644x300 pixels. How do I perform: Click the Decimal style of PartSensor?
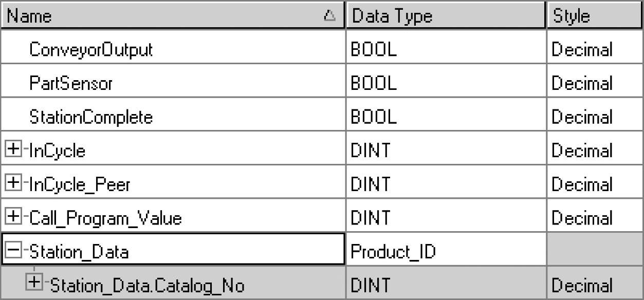pyautogui.click(x=581, y=83)
